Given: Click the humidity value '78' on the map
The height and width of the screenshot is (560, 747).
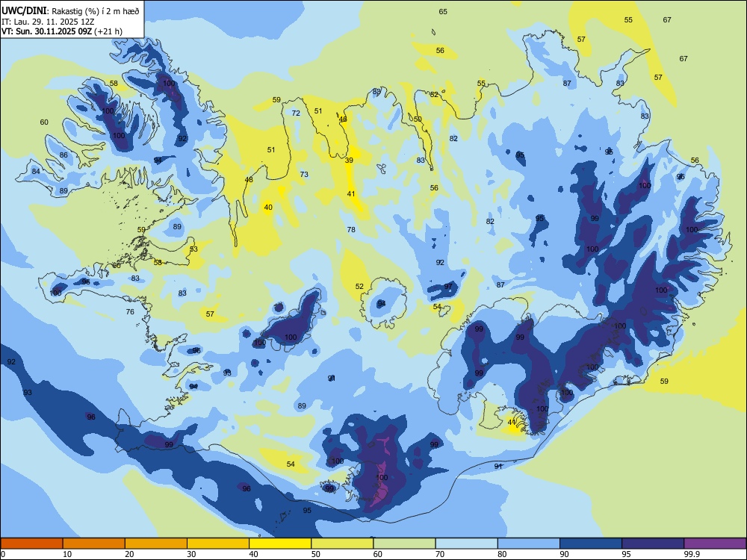Looking at the screenshot, I should point(351,229).
